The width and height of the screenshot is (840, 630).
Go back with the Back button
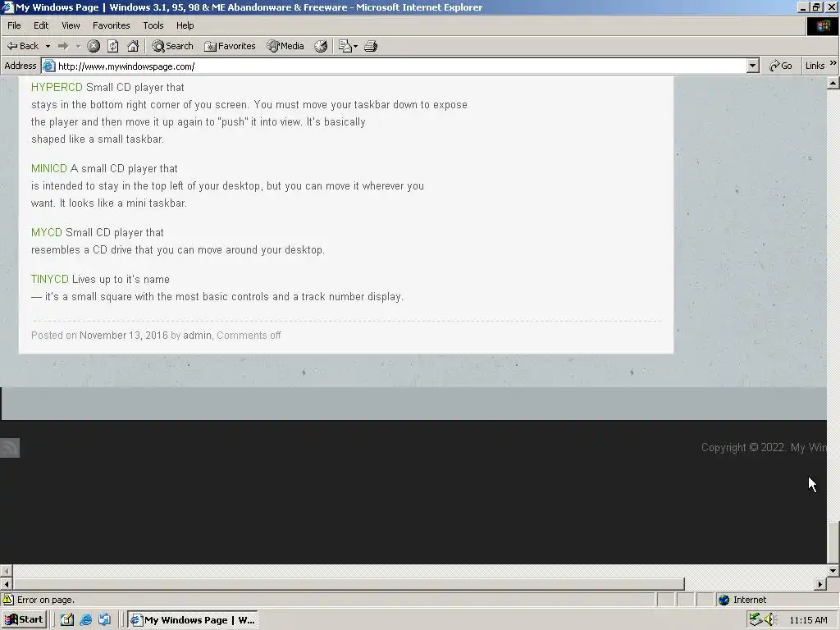coord(22,46)
